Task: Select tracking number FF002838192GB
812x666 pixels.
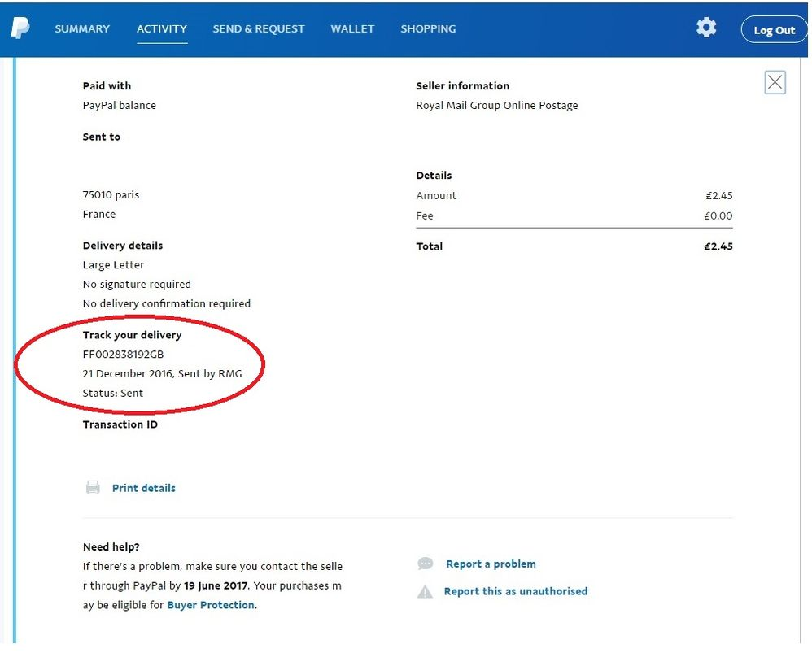Action: tap(123, 355)
